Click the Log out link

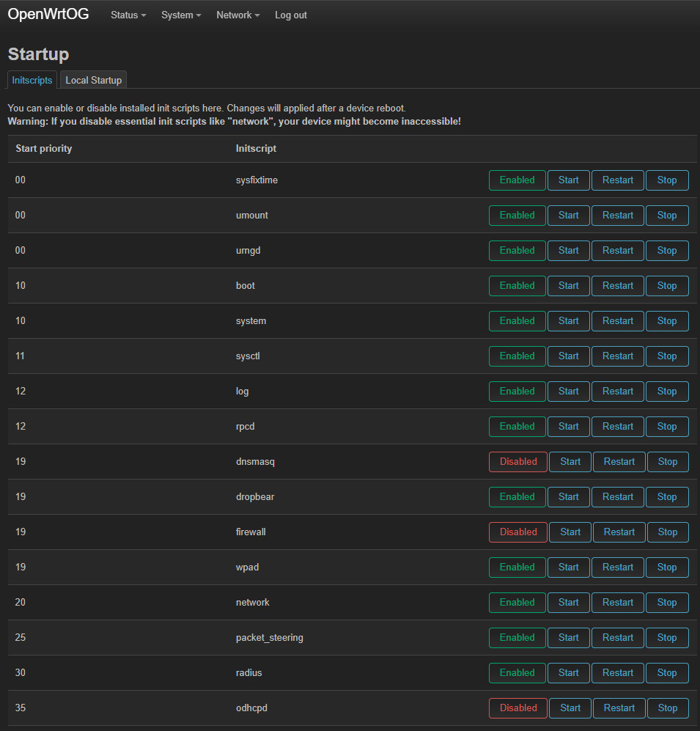(x=290, y=15)
